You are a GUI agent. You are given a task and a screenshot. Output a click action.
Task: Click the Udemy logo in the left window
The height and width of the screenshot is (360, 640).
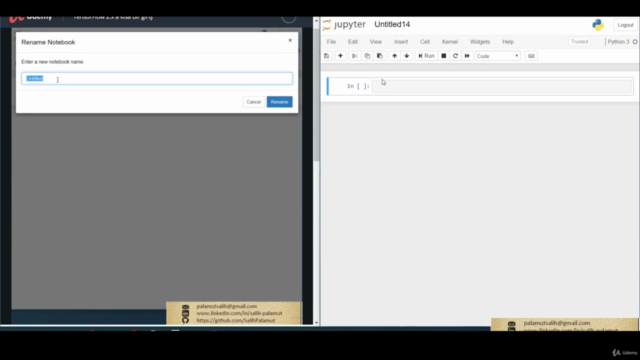[x=31, y=18]
